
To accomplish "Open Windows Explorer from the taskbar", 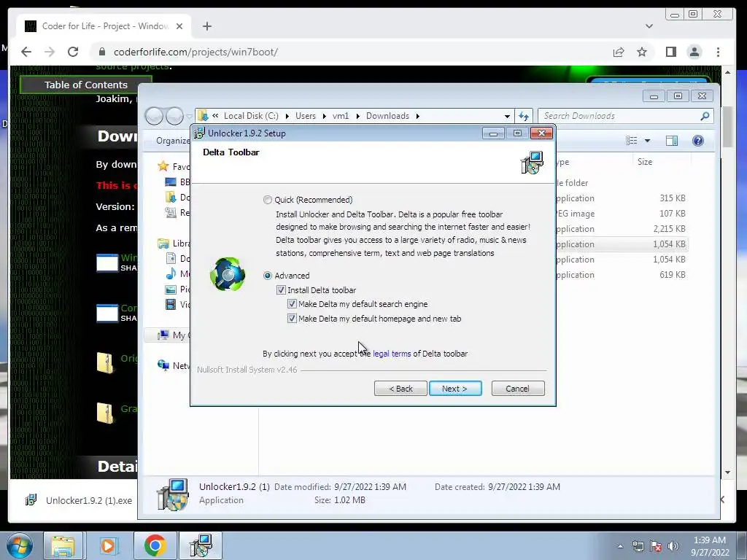I will tap(63, 545).
